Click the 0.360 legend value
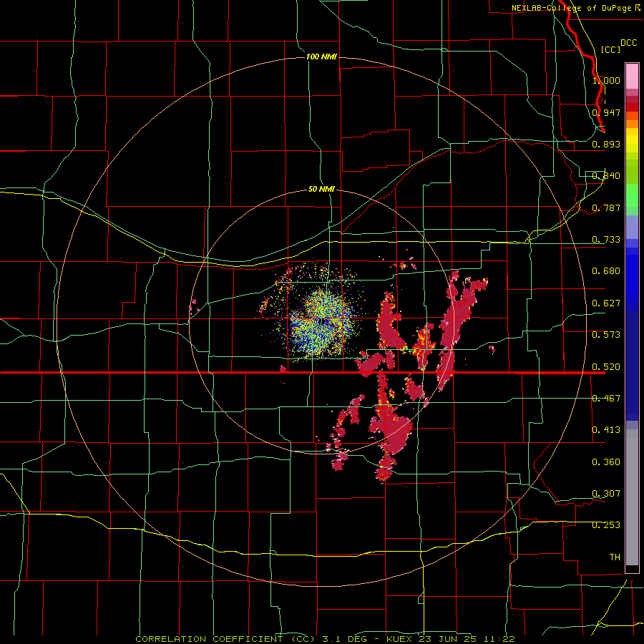The image size is (644, 644). click(606, 462)
